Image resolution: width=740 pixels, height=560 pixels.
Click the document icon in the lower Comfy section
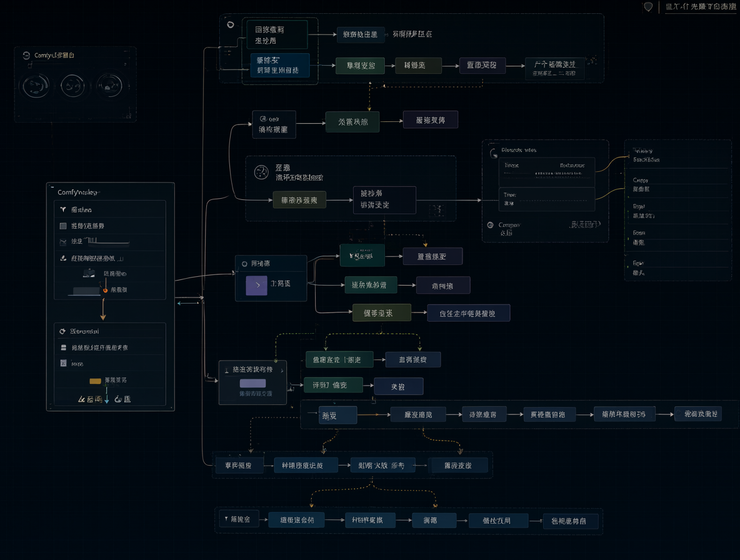pos(63,363)
